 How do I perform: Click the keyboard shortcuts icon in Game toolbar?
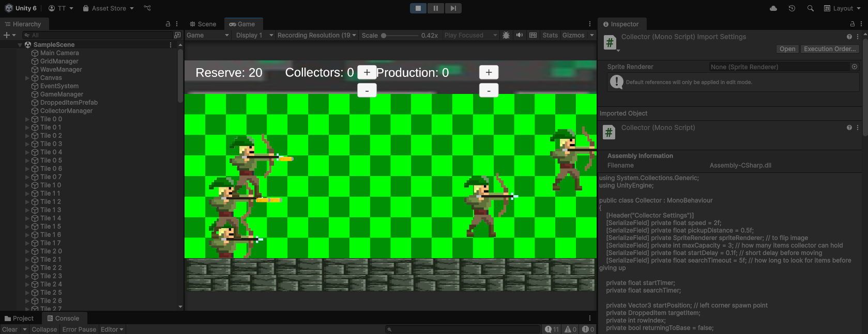pyautogui.click(x=533, y=35)
